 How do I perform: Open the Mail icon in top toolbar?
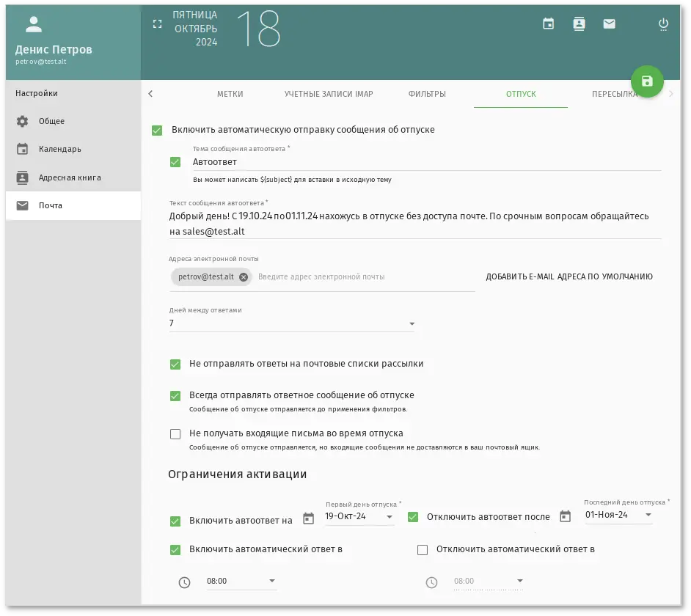pos(609,23)
